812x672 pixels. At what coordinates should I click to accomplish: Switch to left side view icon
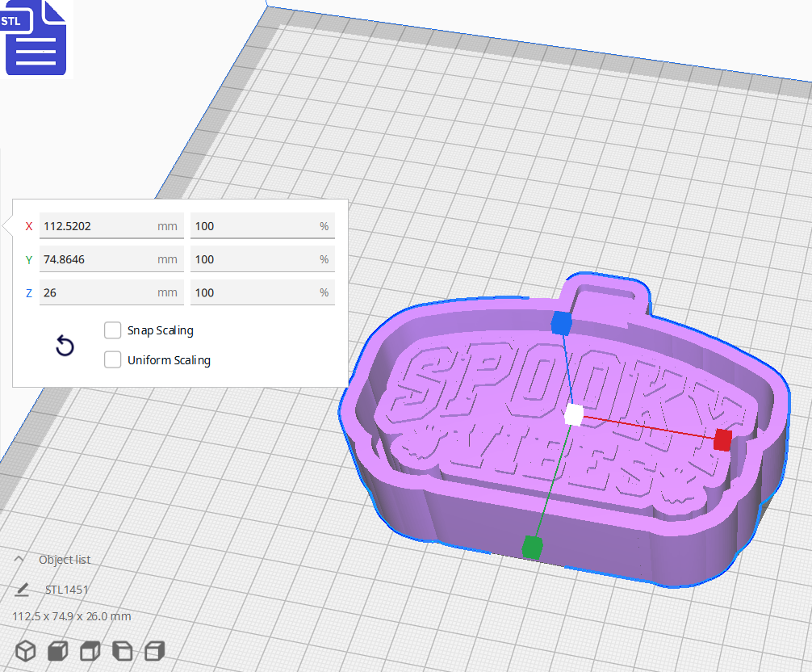click(x=121, y=650)
